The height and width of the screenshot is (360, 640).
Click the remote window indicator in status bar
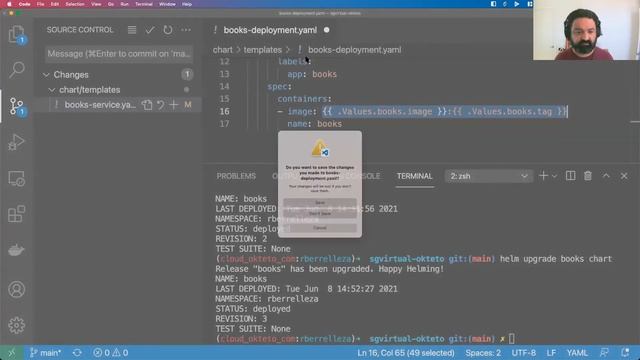coord(11,353)
